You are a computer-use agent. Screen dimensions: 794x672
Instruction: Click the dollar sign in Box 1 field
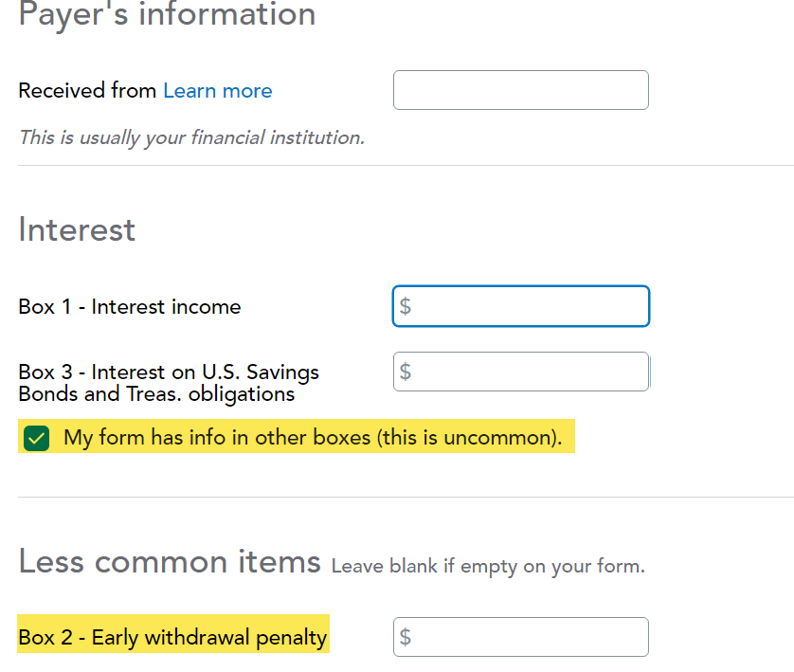tap(406, 306)
